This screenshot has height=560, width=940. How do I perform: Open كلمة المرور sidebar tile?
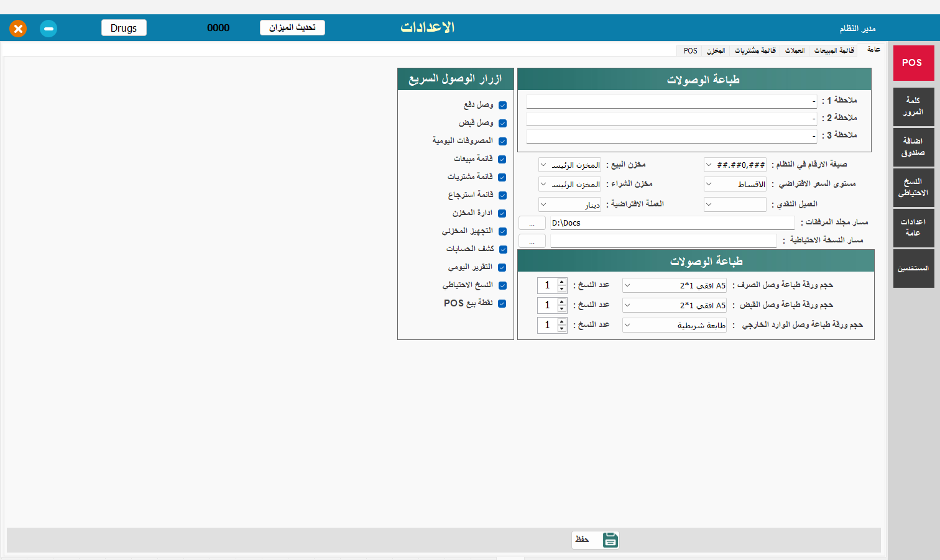[x=913, y=106]
